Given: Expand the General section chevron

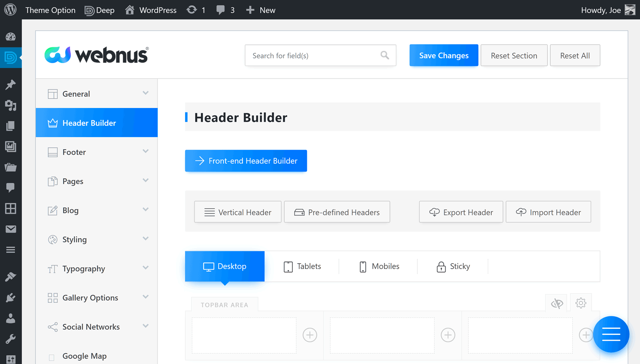Looking at the screenshot, I should [x=146, y=93].
